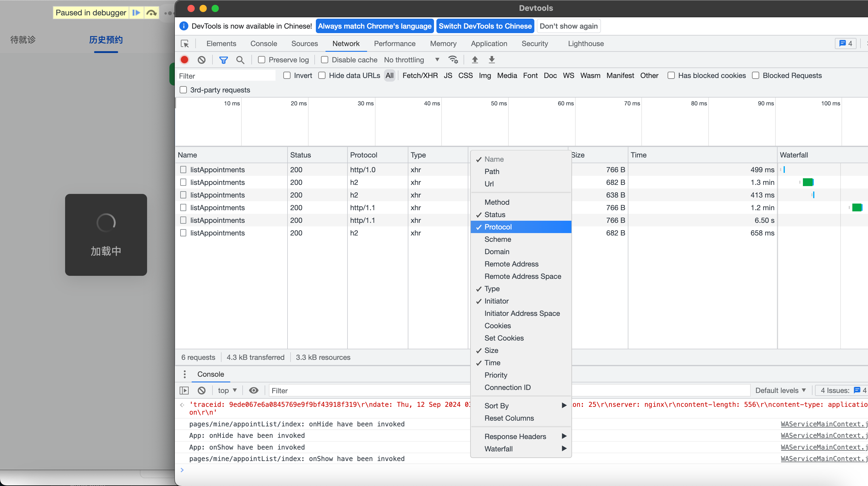Clear the network log icon
This screenshot has height=486, width=868.
pyautogui.click(x=202, y=60)
